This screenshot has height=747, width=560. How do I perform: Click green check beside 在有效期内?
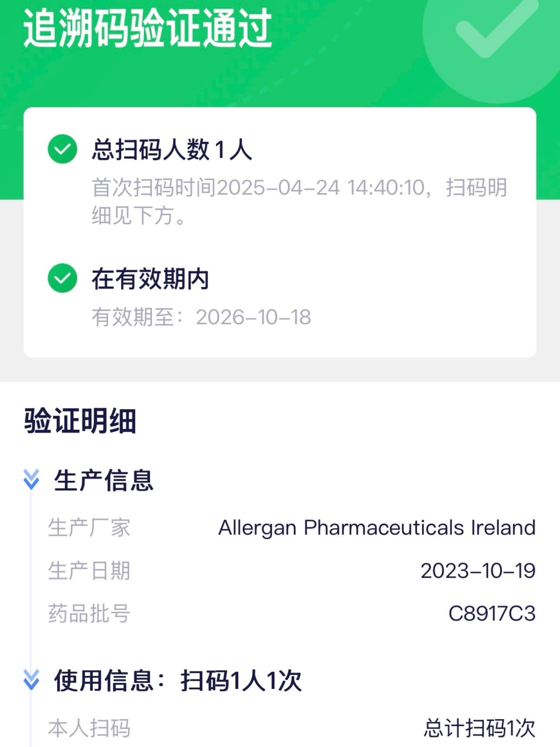(x=62, y=278)
